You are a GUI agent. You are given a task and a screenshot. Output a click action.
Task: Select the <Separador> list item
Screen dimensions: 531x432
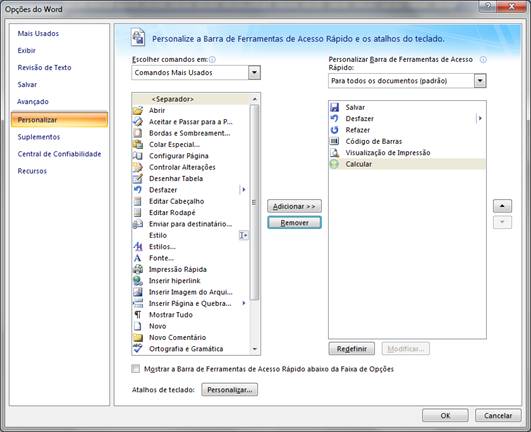point(191,99)
